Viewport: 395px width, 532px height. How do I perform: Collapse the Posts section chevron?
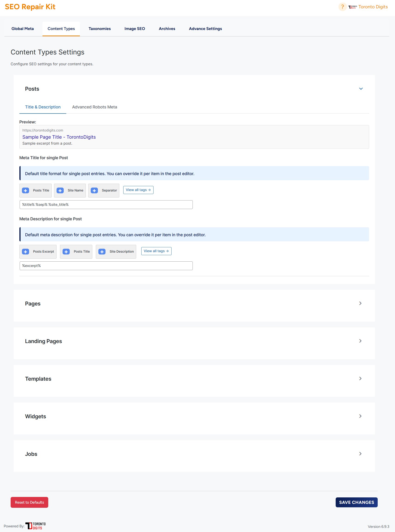point(361,89)
